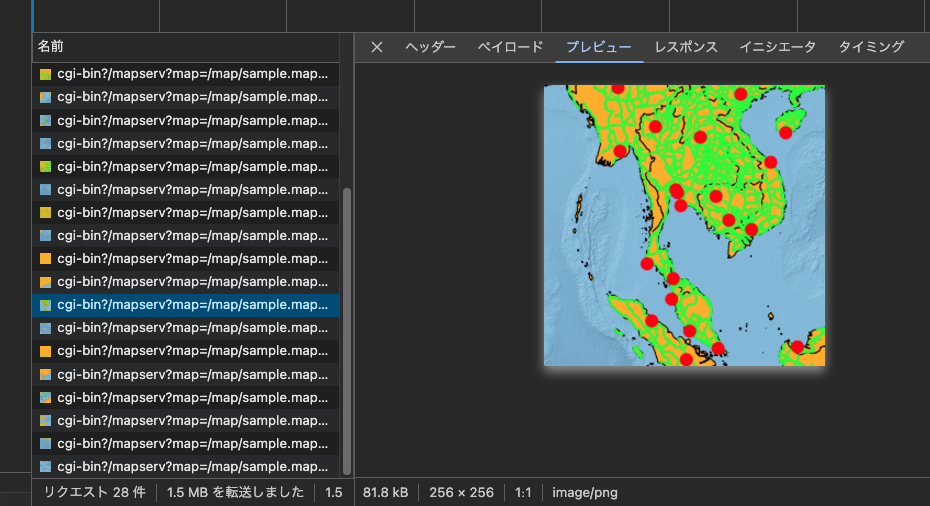Viewport: 930px width, 506px height.
Task: Switch to the ペイロード tab
Action: tap(510, 47)
